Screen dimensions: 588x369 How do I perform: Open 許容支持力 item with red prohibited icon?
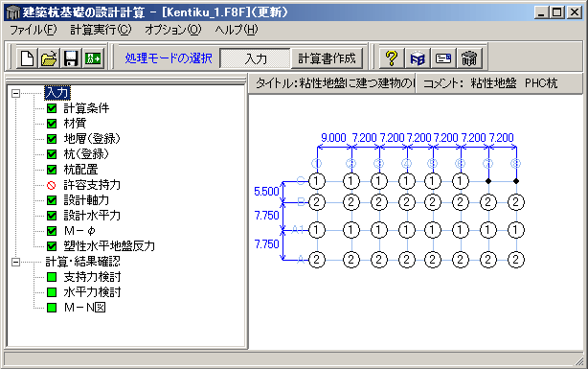(x=92, y=185)
